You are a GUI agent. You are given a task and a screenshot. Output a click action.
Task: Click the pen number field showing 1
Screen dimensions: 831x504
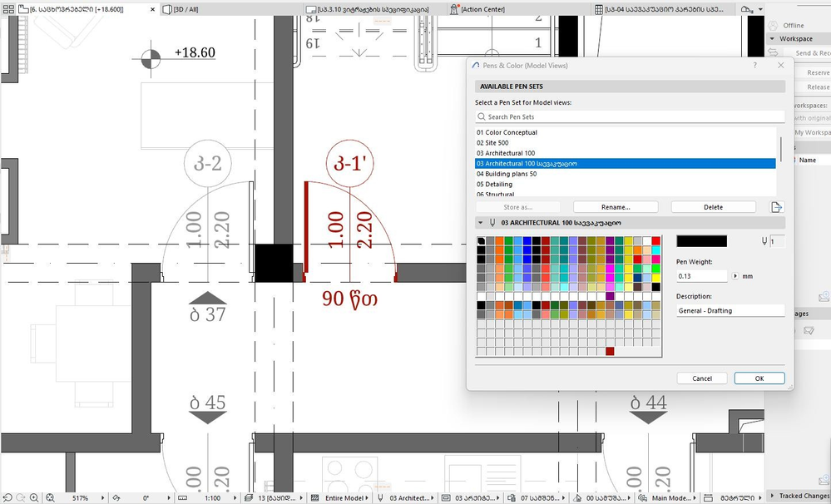777,242
